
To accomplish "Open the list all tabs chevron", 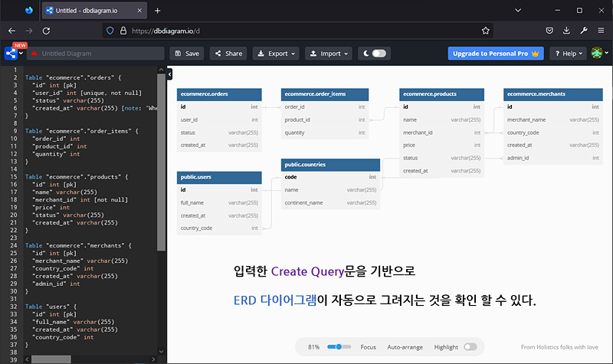I will point(518,11).
